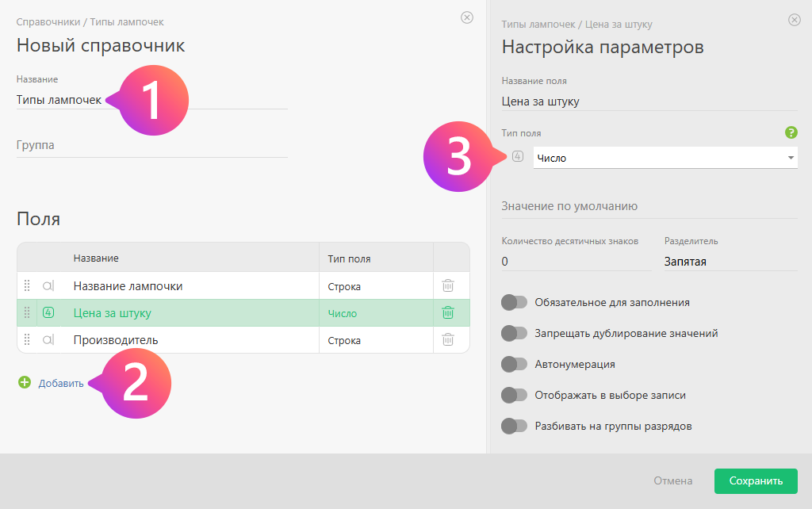Screen dimensions: 812x509
Task: Toggle Запрещать дублирование значений switch
Action: coord(514,333)
